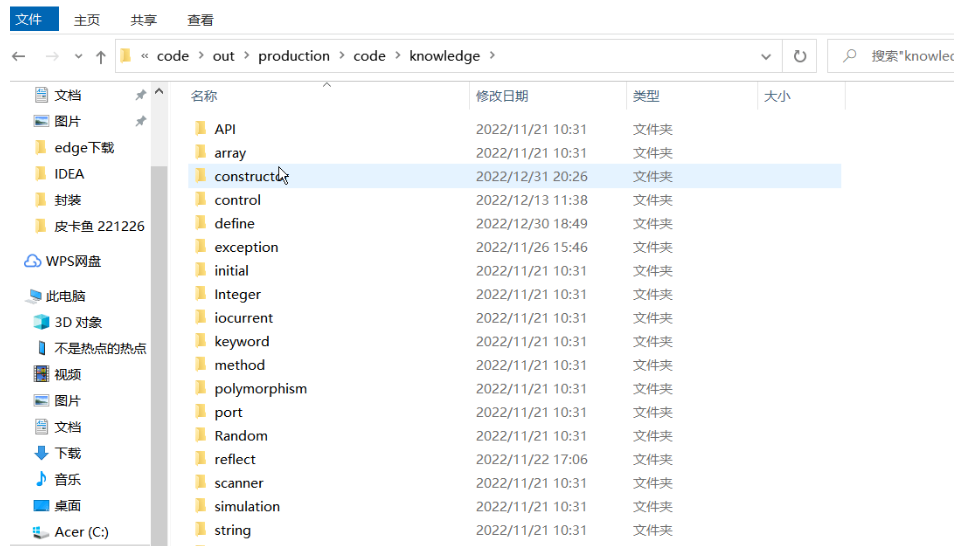Open 桌面 desktop icon in sidebar
Image resolution: width=975 pixels, height=546 pixels.
[41, 505]
